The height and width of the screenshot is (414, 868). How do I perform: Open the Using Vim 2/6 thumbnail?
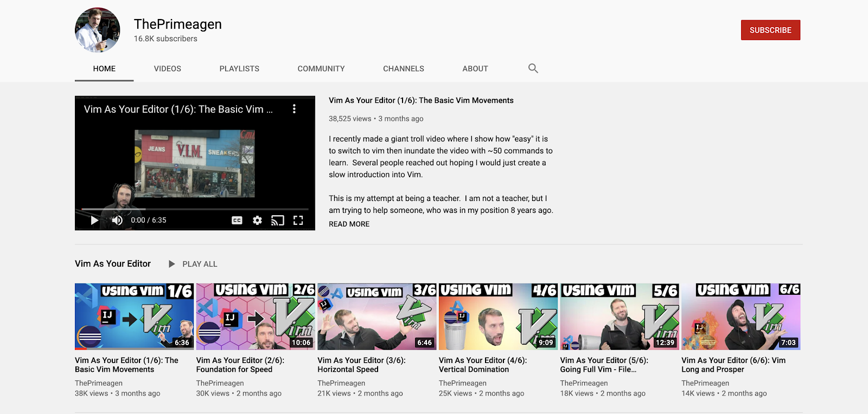[x=256, y=316]
